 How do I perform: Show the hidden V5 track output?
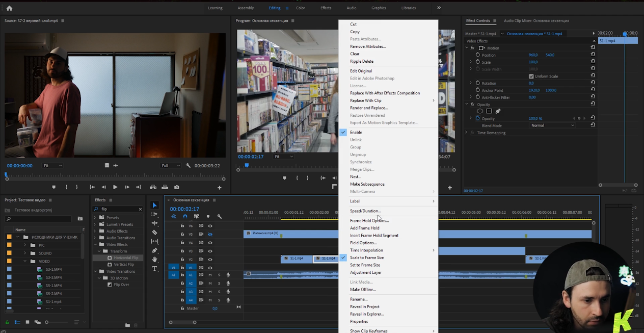click(210, 234)
